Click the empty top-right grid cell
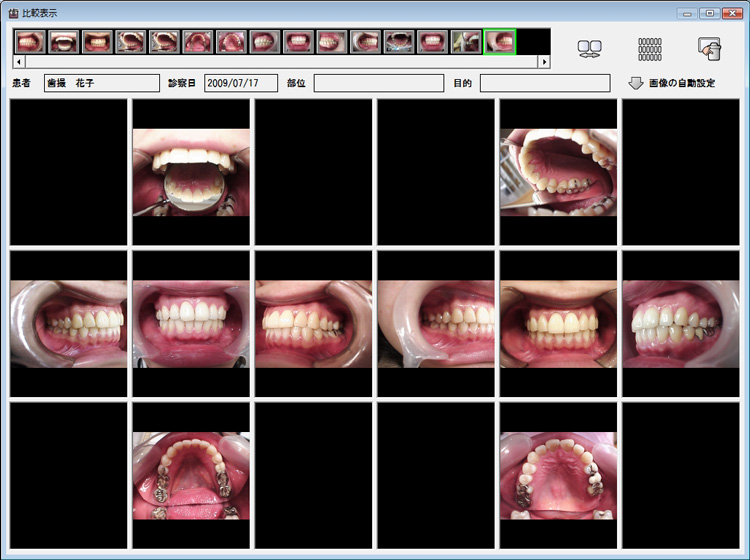 681,172
